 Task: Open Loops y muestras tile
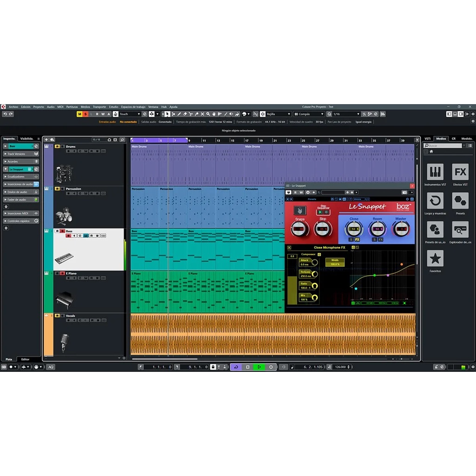pos(435,201)
